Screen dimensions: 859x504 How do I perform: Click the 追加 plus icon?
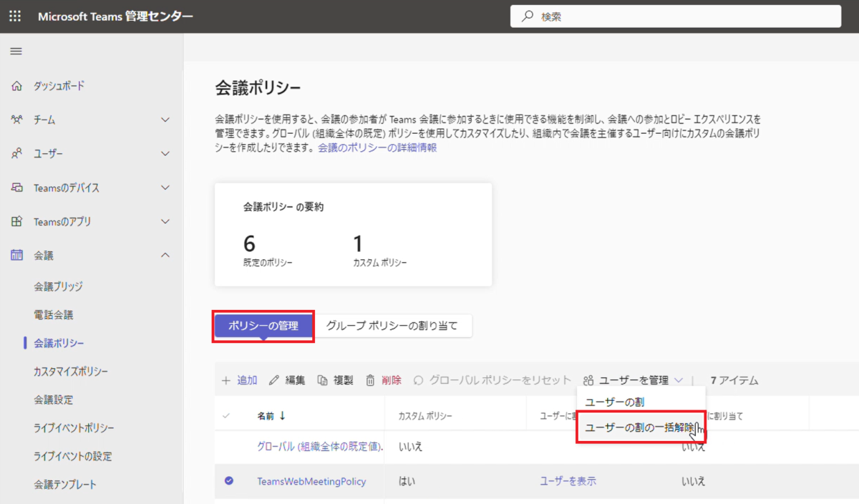click(x=226, y=380)
